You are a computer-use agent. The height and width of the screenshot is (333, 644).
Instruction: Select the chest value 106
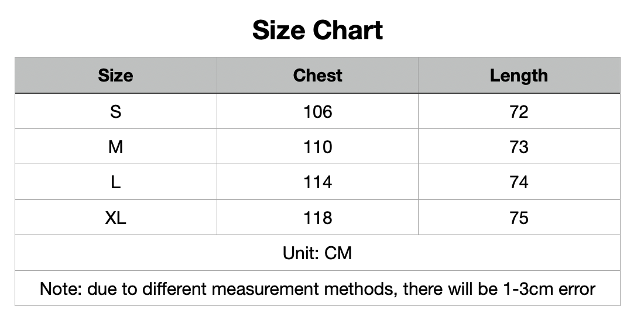coord(317,111)
